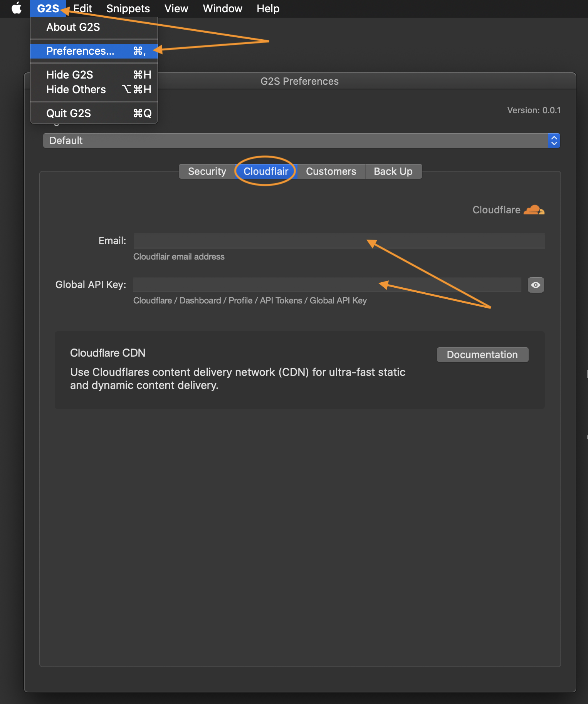Switch to the Customers tab

point(331,171)
